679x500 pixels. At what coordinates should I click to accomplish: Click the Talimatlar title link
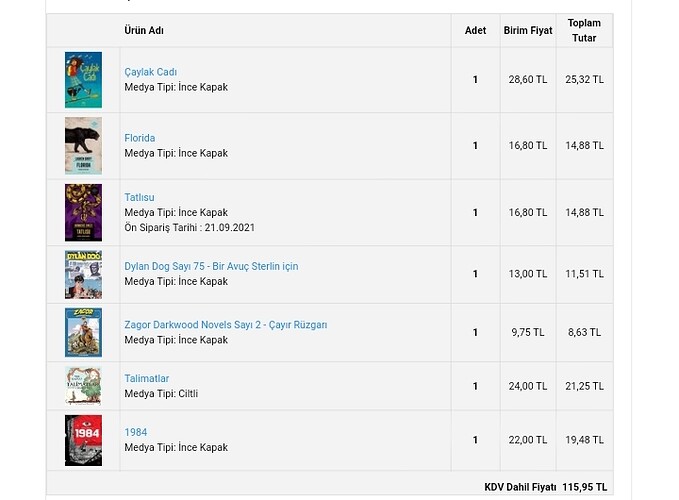point(147,379)
